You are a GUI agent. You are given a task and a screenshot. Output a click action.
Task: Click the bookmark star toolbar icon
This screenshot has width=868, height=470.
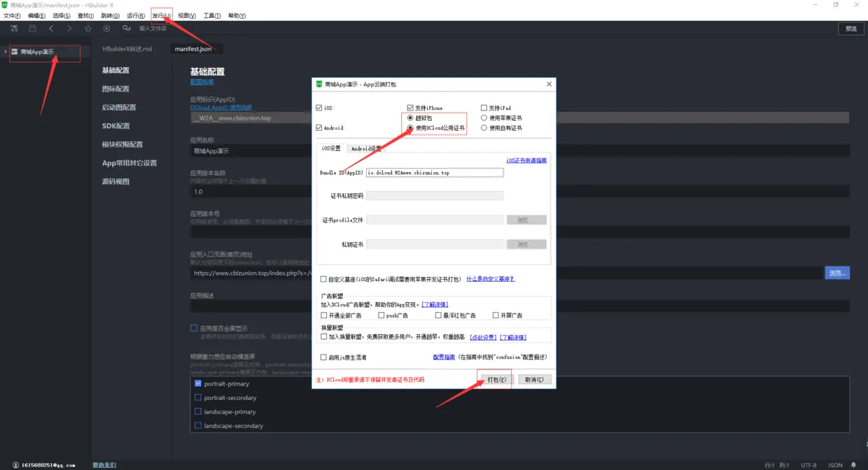tap(88, 28)
